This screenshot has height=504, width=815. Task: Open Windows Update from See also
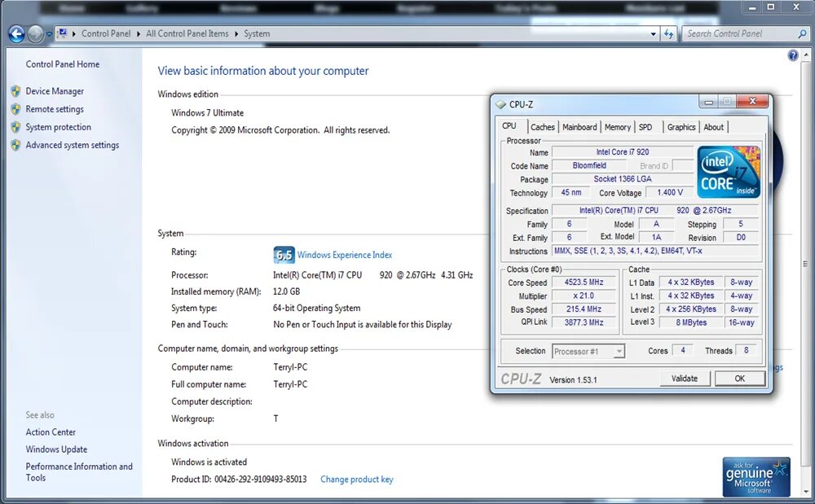tap(56, 449)
